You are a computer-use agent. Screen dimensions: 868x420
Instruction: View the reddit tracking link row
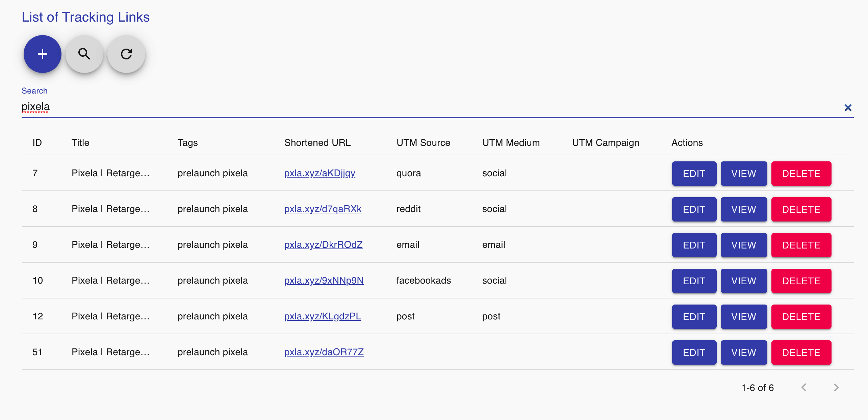(743, 209)
